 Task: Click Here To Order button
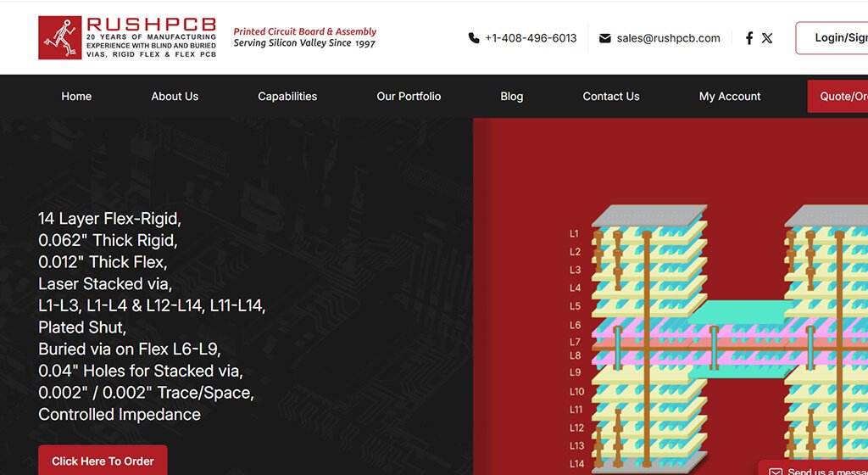click(x=103, y=461)
